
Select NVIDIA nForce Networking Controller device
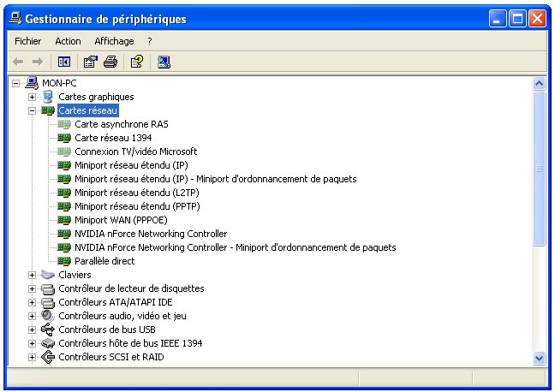(x=151, y=234)
